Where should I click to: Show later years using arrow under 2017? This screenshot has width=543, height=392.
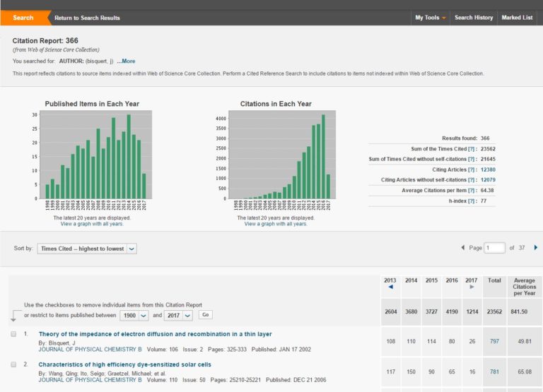point(472,287)
